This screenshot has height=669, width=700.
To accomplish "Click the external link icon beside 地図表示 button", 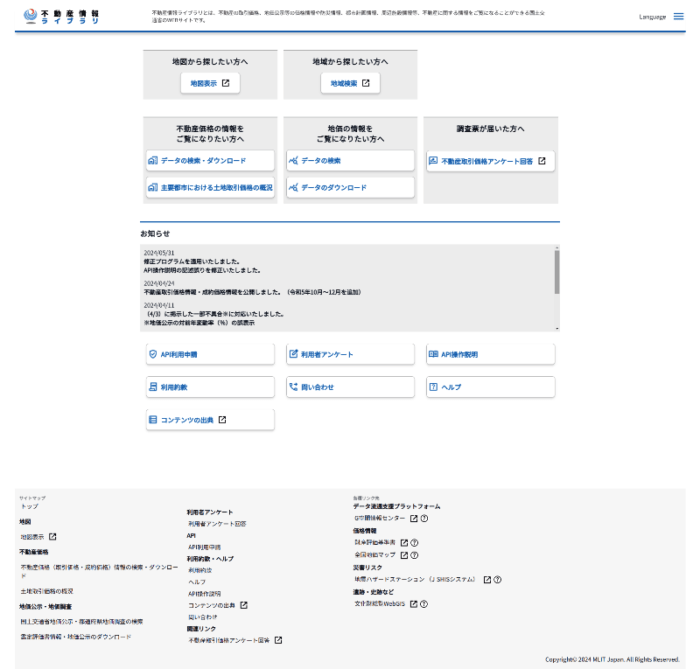I will (225, 83).
